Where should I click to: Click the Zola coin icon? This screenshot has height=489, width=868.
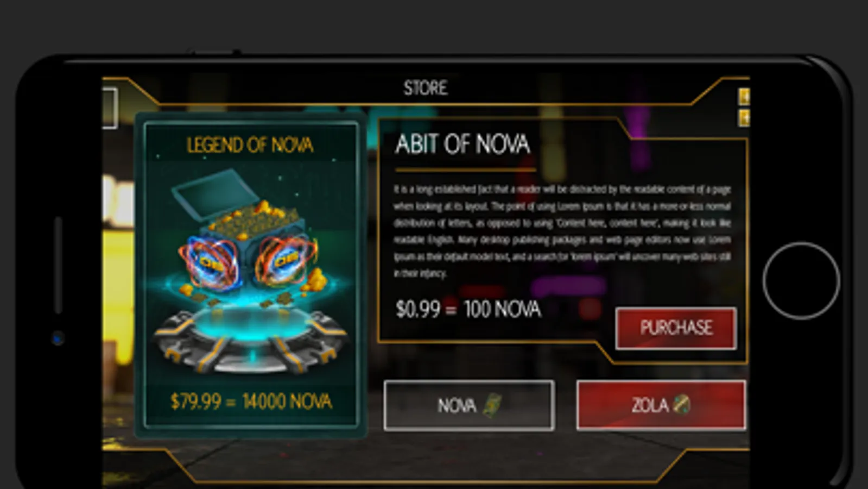pos(682,404)
